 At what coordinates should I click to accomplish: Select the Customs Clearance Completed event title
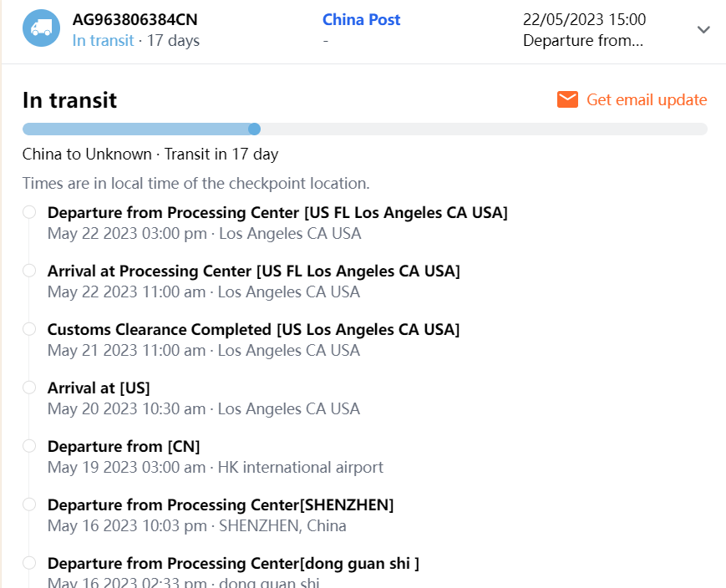click(x=253, y=330)
